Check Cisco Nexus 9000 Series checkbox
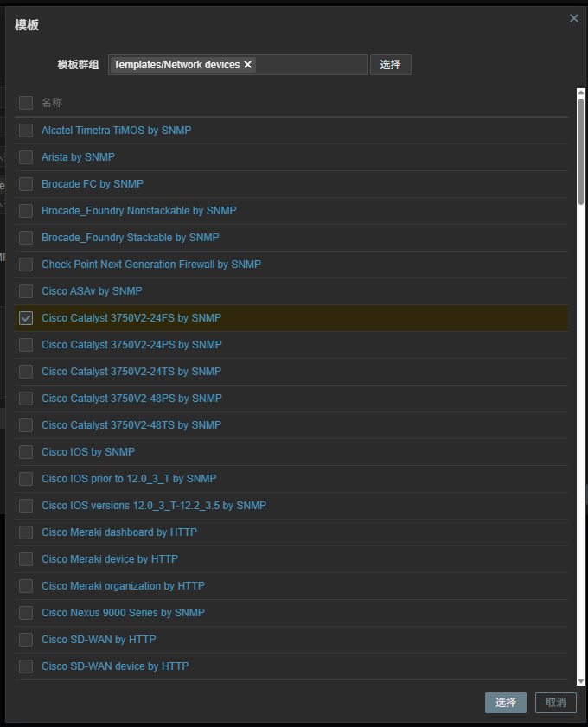Viewport: 588px width, 727px height. point(26,613)
